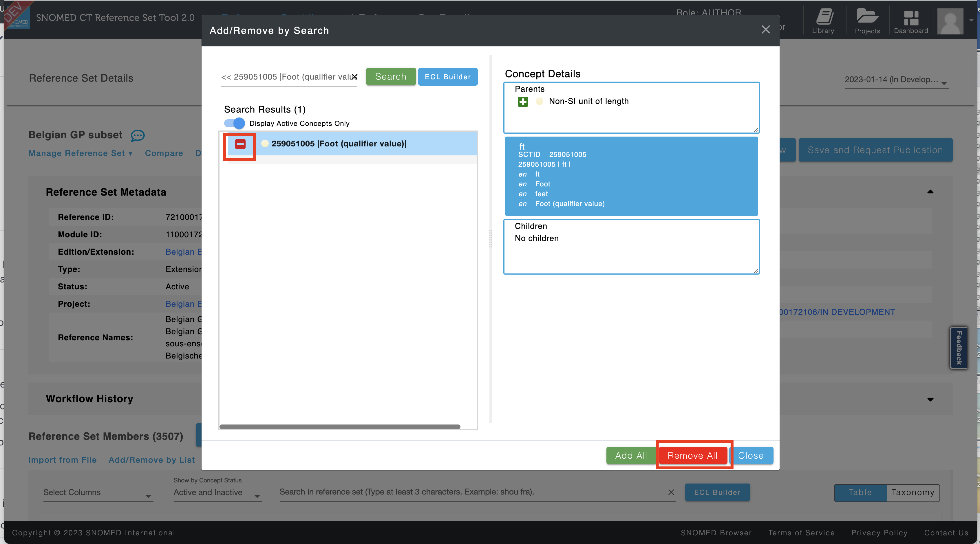Click the Search Results (1) heading
The image size is (980, 544).
(265, 109)
